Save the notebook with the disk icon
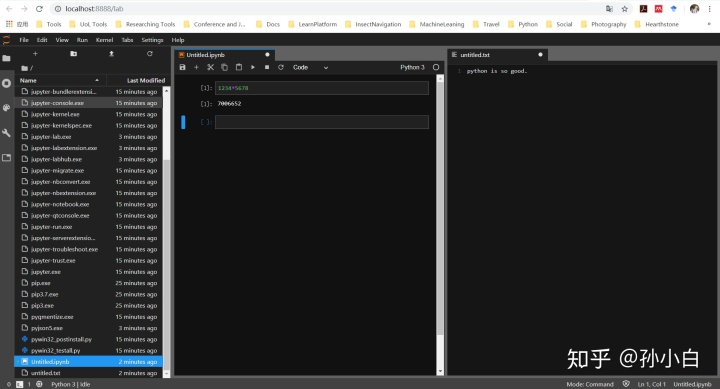This screenshot has height=389, width=720. tap(182, 67)
